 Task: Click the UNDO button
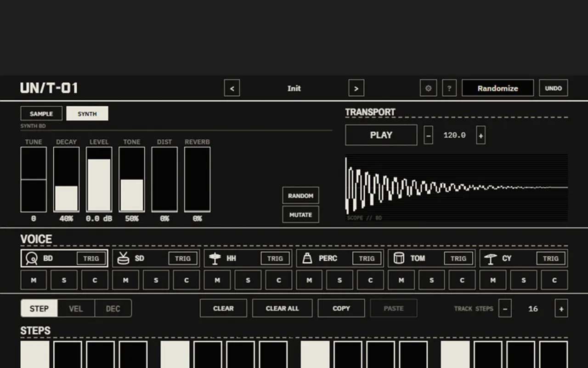[554, 88]
